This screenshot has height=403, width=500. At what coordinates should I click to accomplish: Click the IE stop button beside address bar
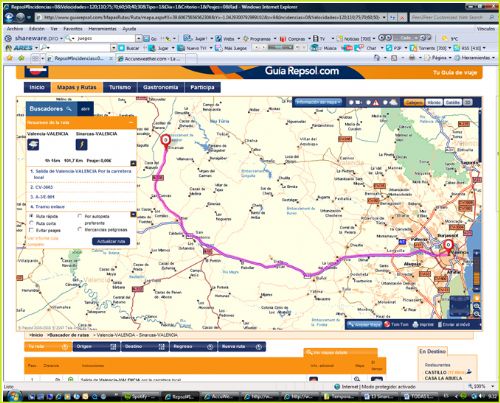tap(402, 17)
